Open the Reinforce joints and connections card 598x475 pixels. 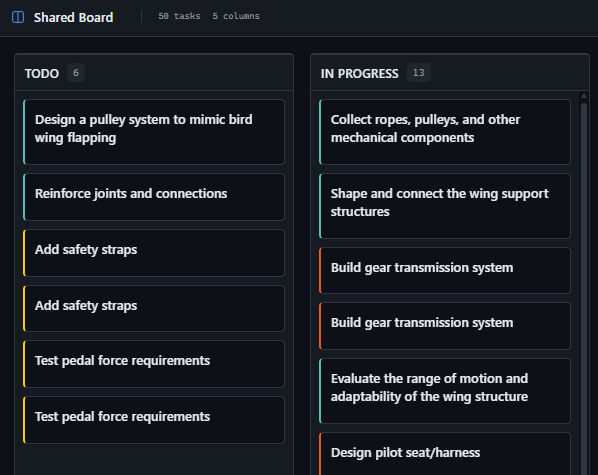(154, 197)
